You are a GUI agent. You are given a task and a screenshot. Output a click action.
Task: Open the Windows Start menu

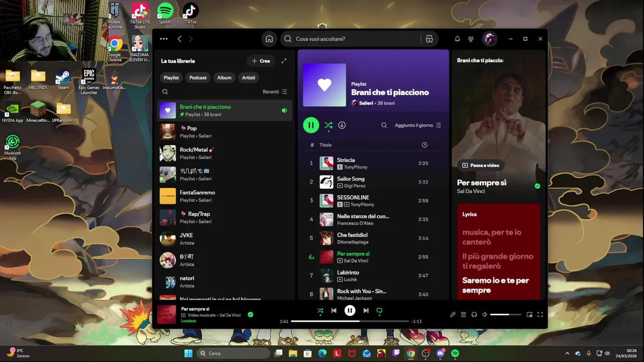coord(188,353)
